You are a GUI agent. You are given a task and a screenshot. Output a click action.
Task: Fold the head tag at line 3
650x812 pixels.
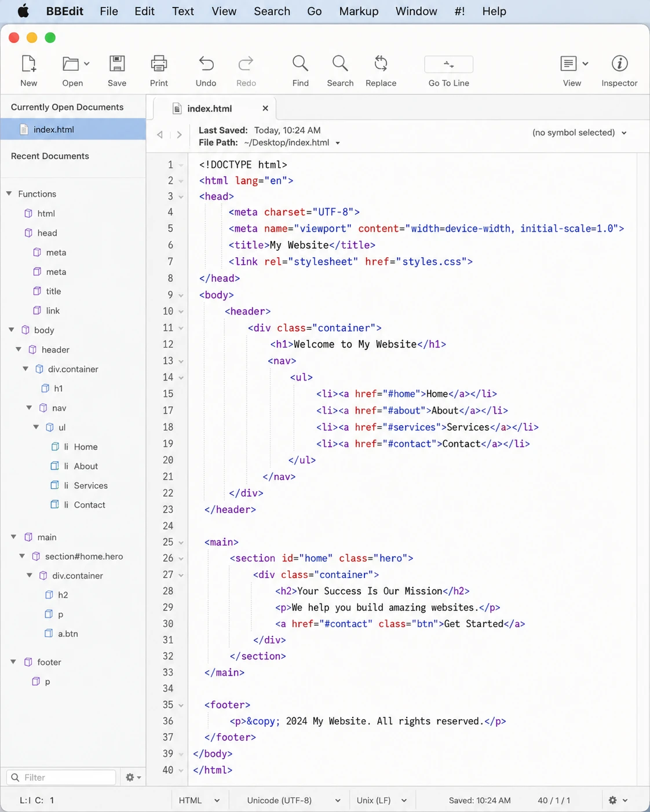[181, 197]
